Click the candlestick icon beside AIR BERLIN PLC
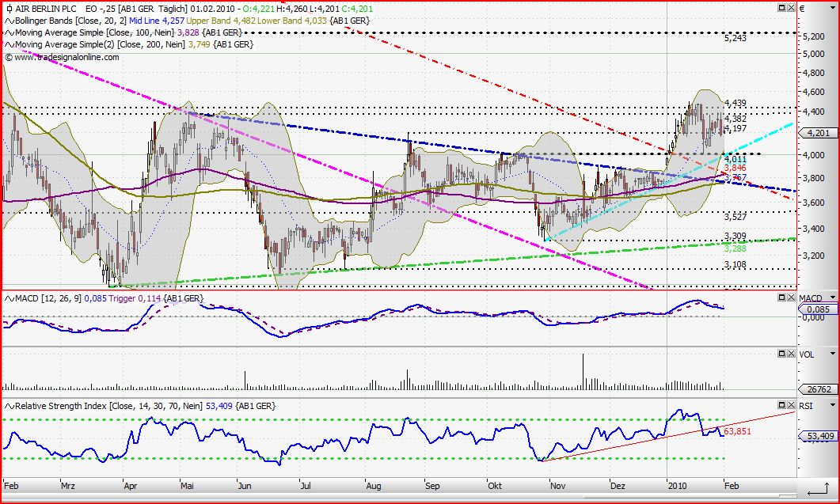840x504 pixels. click(10, 9)
